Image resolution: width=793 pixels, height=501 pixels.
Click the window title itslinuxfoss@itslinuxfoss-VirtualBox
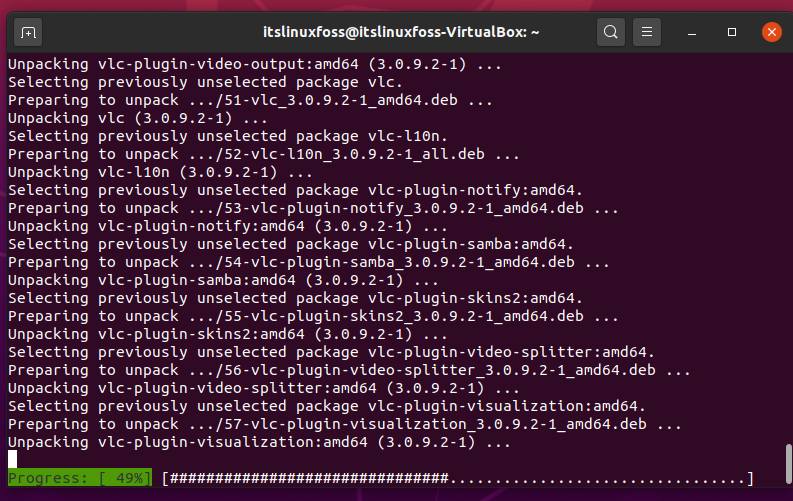[401, 32]
